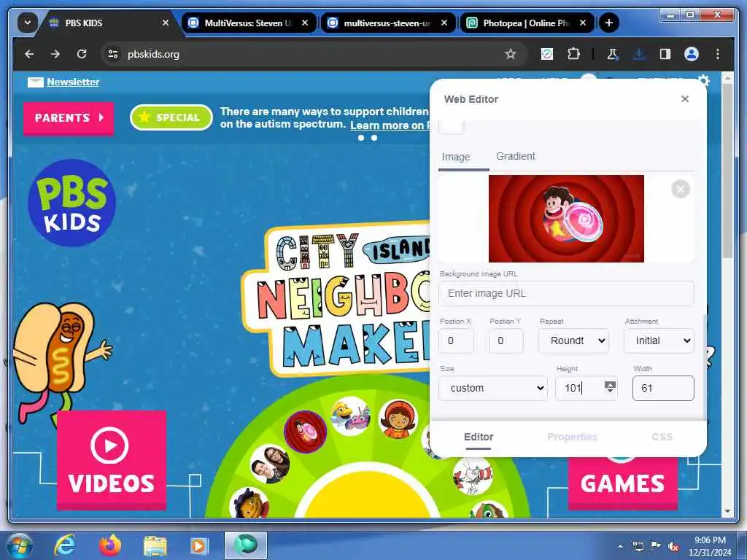Open the Size dropdown showing custom
The height and width of the screenshot is (560, 747).
click(493, 388)
